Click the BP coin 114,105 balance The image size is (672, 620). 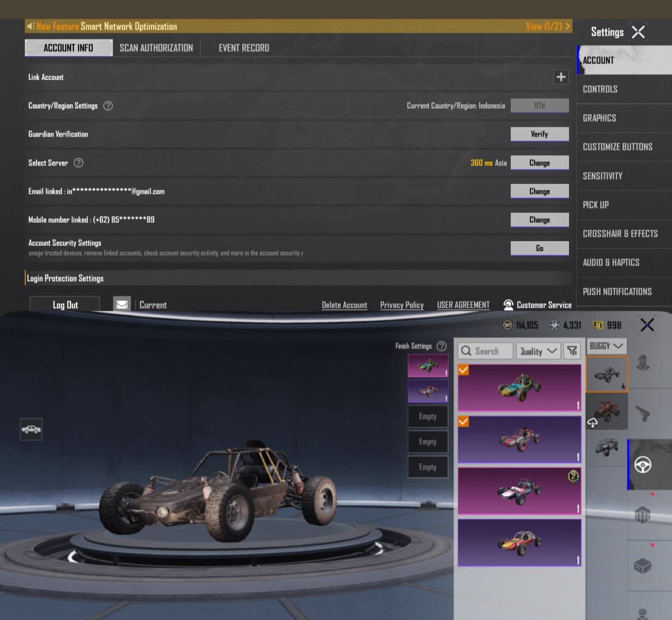click(520, 325)
